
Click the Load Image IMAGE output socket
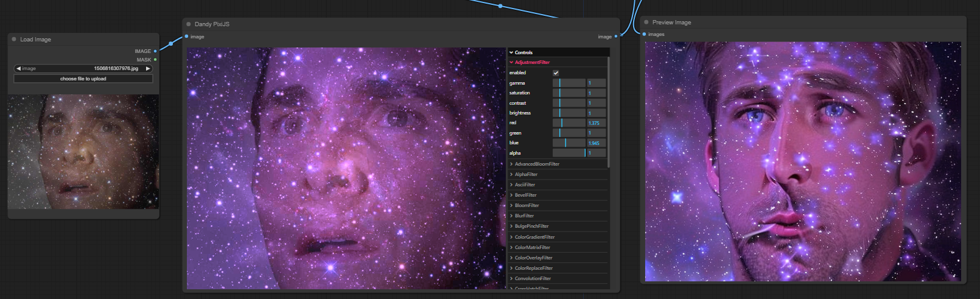155,51
